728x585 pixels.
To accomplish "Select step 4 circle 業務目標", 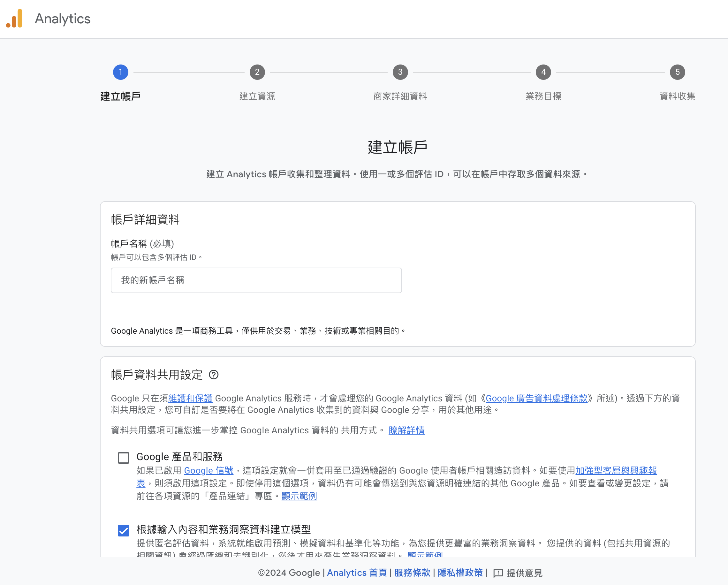I will point(543,72).
